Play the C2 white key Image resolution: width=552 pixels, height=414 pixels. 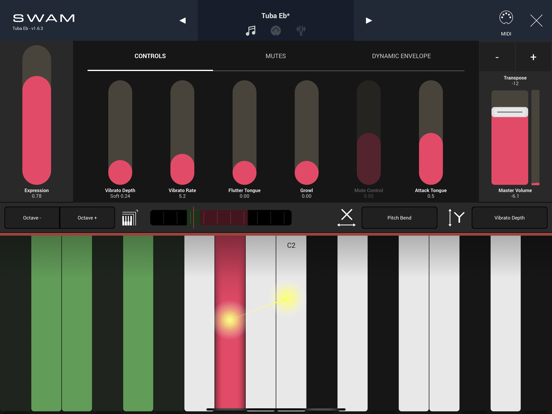click(291, 323)
